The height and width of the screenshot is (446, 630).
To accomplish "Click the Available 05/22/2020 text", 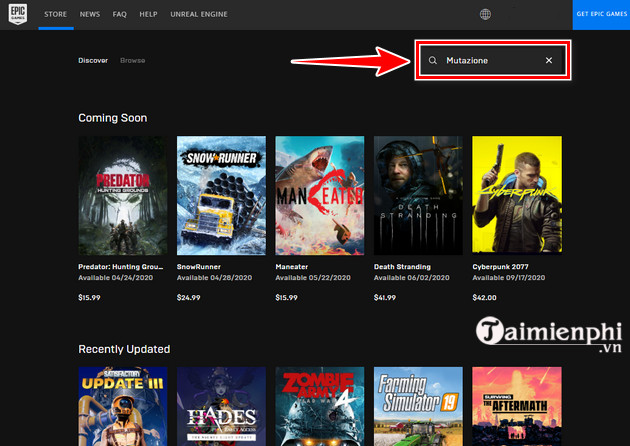I will (313, 278).
